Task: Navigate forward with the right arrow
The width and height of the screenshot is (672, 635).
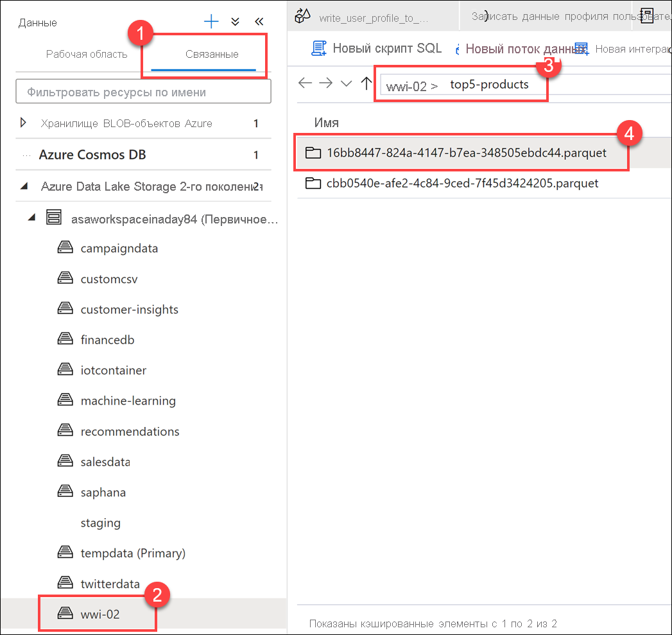Action: pyautogui.click(x=325, y=83)
